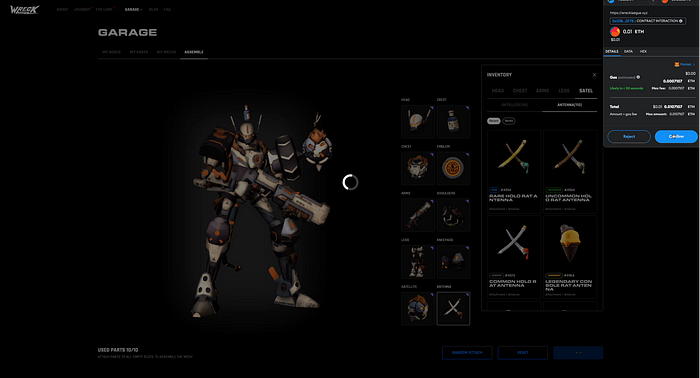Viewport: 700px width, 378px height.
Task: Open the Blog page in top navigation
Action: 154,9
